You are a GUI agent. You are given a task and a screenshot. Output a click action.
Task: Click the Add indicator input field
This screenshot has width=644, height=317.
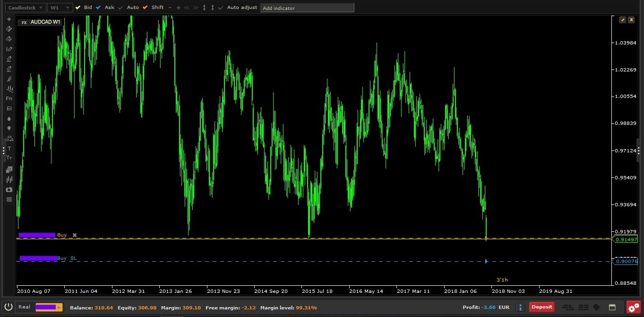[x=307, y=8]
